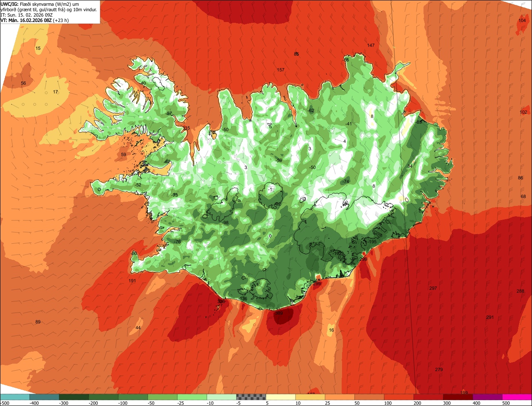Click the map value '-73' in west Iceland

tap(175, 195)
